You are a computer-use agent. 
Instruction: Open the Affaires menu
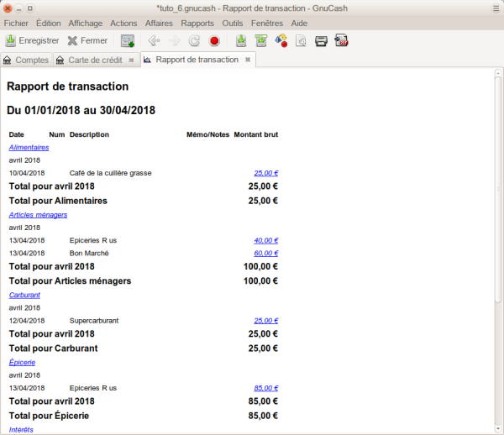click(159, 24)
